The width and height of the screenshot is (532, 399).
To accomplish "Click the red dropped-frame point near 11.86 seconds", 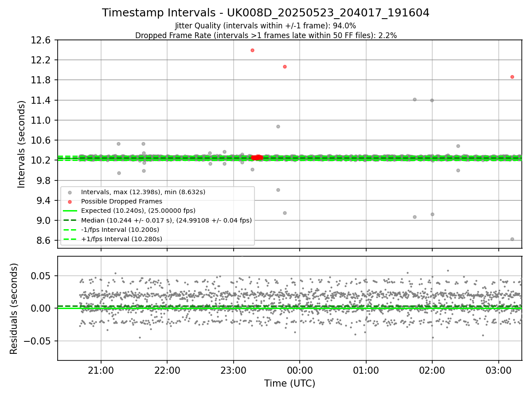I will click(512, 77).
